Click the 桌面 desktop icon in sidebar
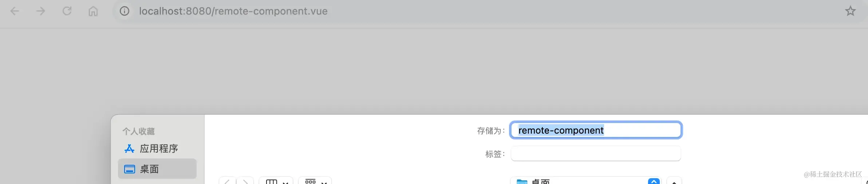Screen dimensions: 868x184 130,169
